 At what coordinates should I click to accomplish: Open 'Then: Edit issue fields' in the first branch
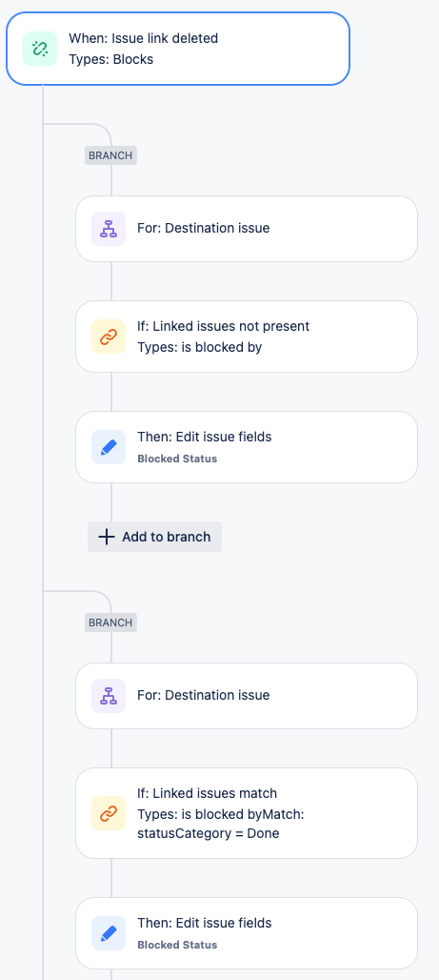click(x=247, y=447)
